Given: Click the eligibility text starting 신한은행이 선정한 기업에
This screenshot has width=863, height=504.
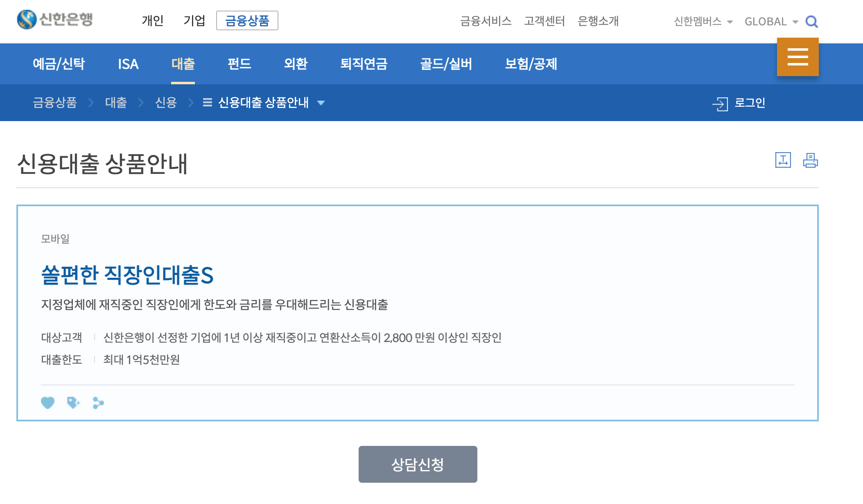Looking at the screenshot, I should [x=303, y=337].
